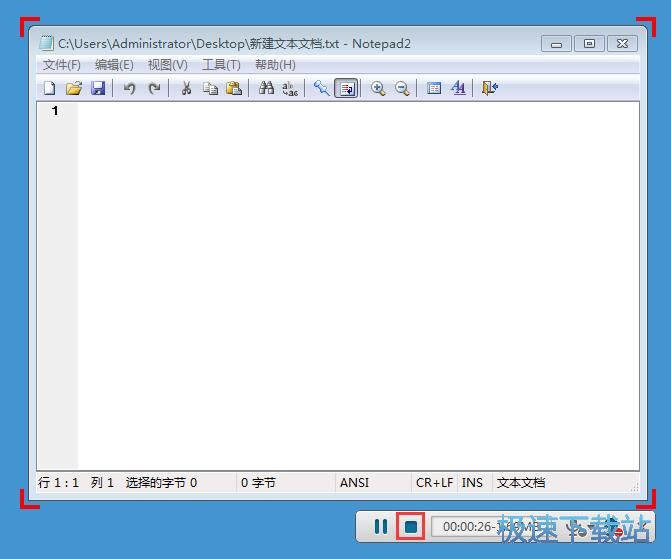Toggle word wrap toolbar button
Image resolution: width=671 pixels, height=559 pixels.
coord(346,88)
